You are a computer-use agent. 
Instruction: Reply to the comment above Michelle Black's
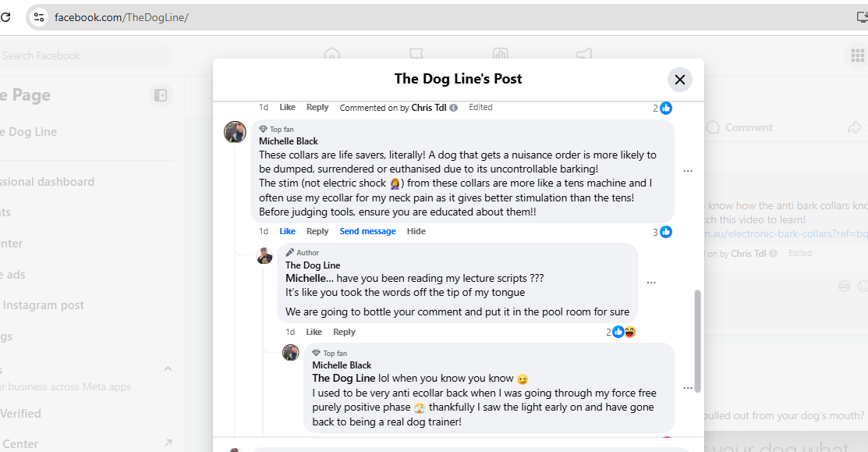point(317,107)
